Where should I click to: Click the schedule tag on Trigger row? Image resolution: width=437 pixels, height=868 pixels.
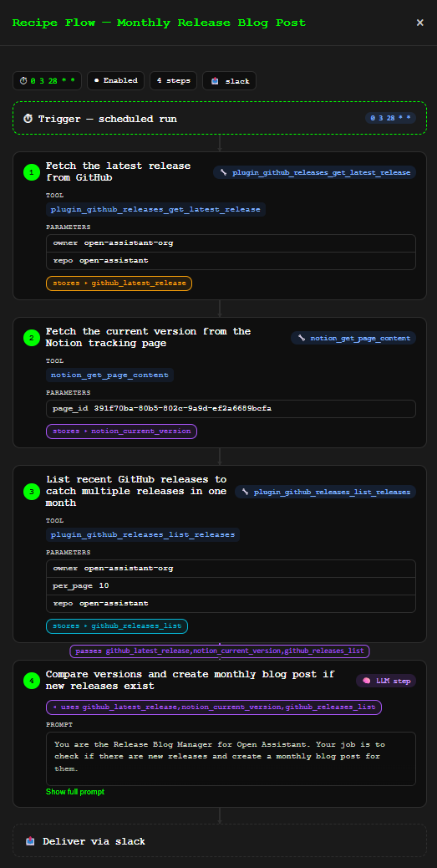coord(390,118)
